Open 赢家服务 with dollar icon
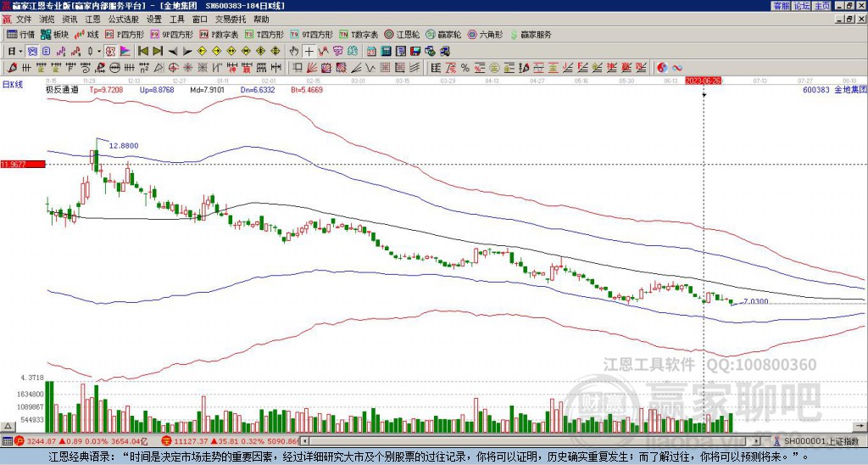868x465 pixels. click(x=531, y=35)
